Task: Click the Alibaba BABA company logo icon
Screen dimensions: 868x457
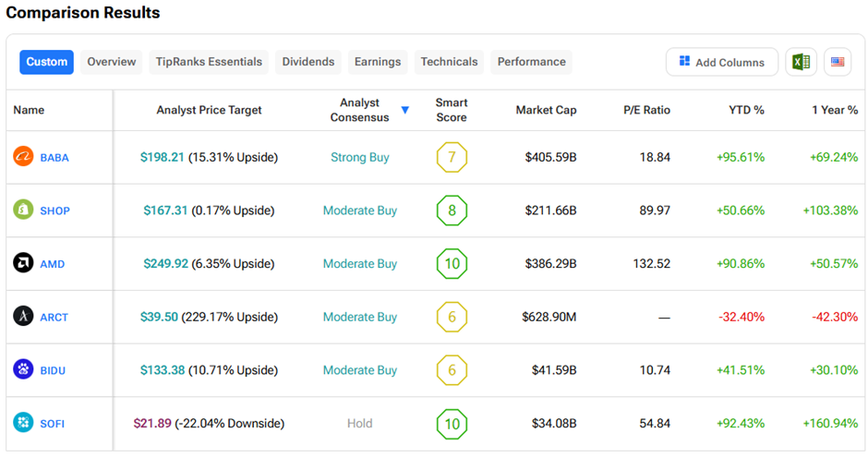Action: pos(23,157)
